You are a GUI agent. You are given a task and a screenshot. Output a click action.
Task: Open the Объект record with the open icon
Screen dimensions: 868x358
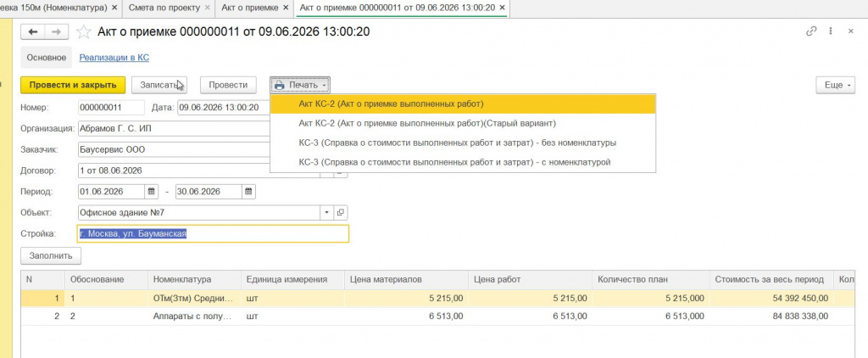tap(341, 213)
